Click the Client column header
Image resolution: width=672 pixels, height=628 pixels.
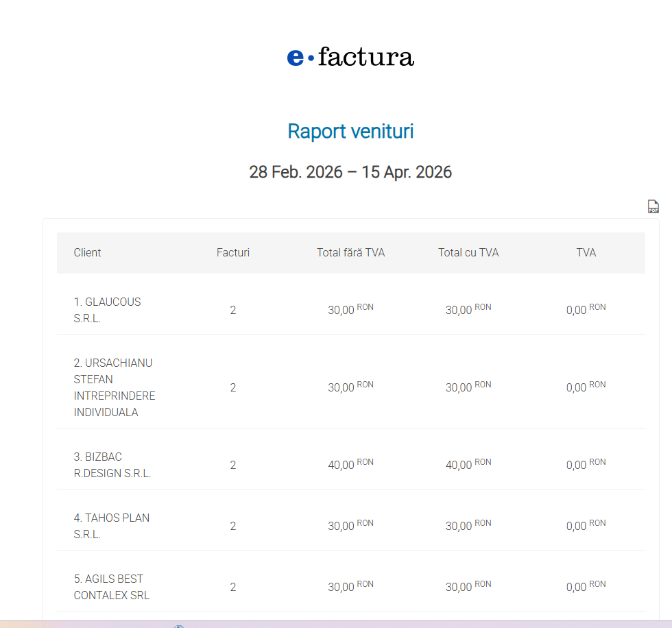(x=87, y=252)
